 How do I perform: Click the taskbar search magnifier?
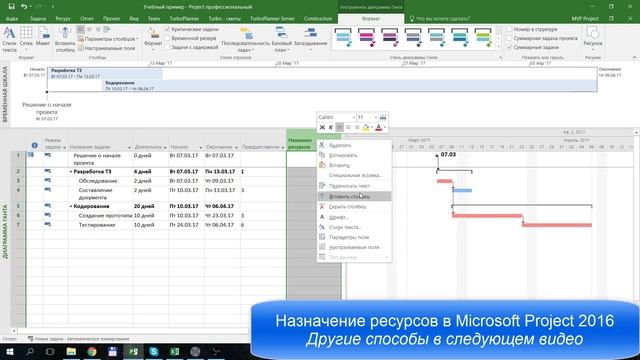coord(30,351)
